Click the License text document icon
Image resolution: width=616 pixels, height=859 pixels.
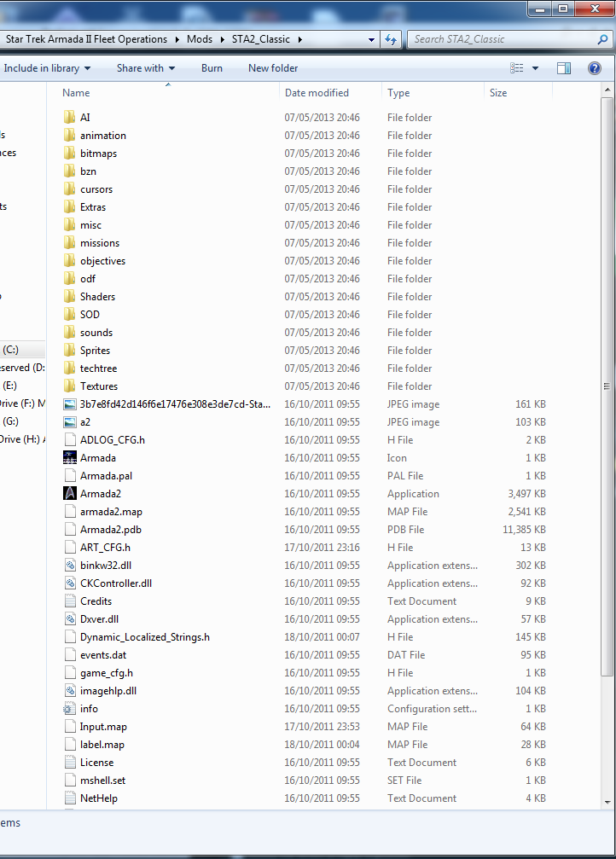70,762
